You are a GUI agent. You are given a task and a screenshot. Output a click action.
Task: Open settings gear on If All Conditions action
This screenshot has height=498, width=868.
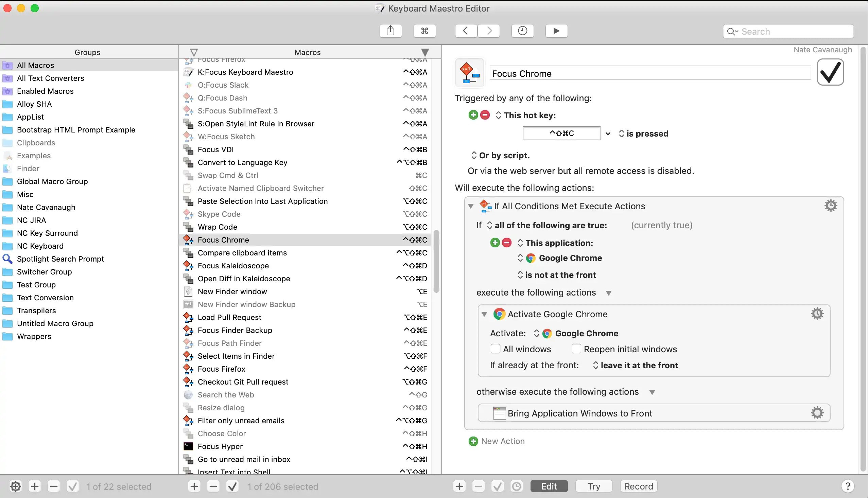(831, 205)
